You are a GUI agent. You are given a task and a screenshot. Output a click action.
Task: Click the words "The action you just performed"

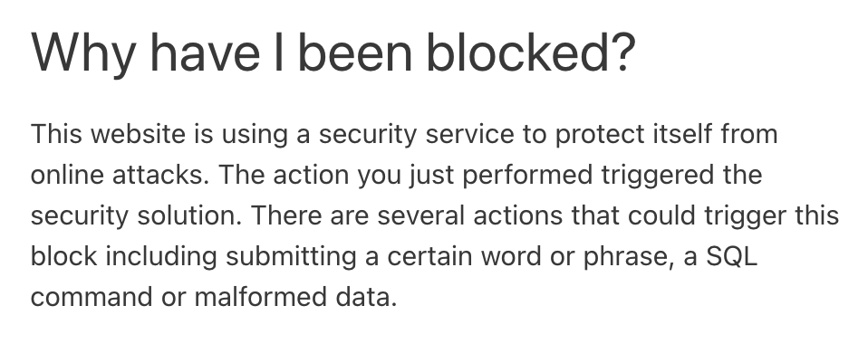[x=406, y=176]
